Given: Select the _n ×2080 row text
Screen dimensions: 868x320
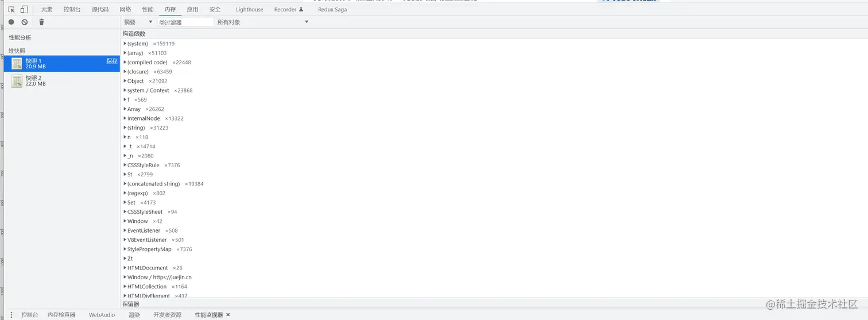Looking at the screenshot, I should tap(141, 156).
